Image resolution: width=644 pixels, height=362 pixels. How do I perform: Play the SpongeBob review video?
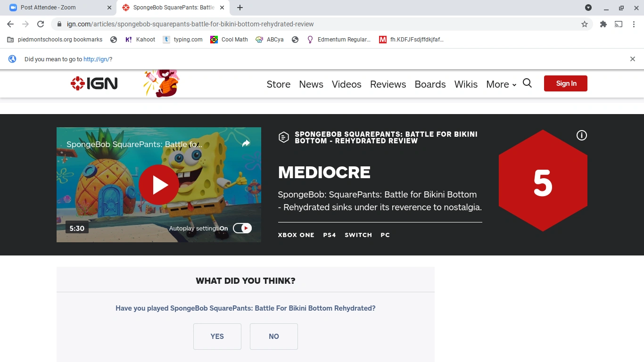(x=159, y=185)
